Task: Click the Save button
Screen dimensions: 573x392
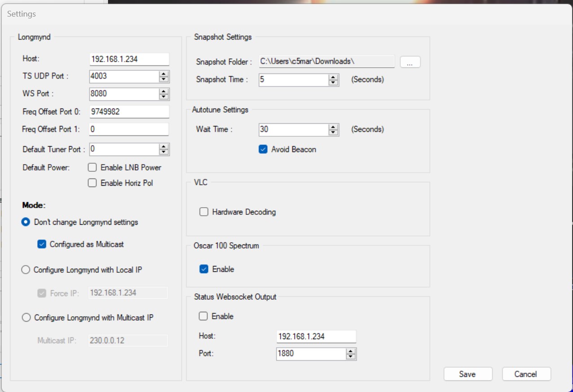Action: tap(468, 374)
